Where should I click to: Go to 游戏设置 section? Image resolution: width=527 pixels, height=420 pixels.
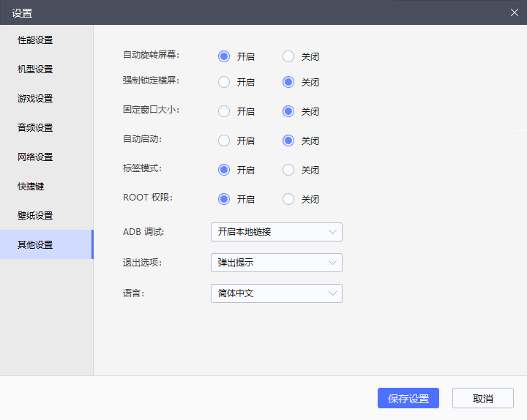coord(36,99)
